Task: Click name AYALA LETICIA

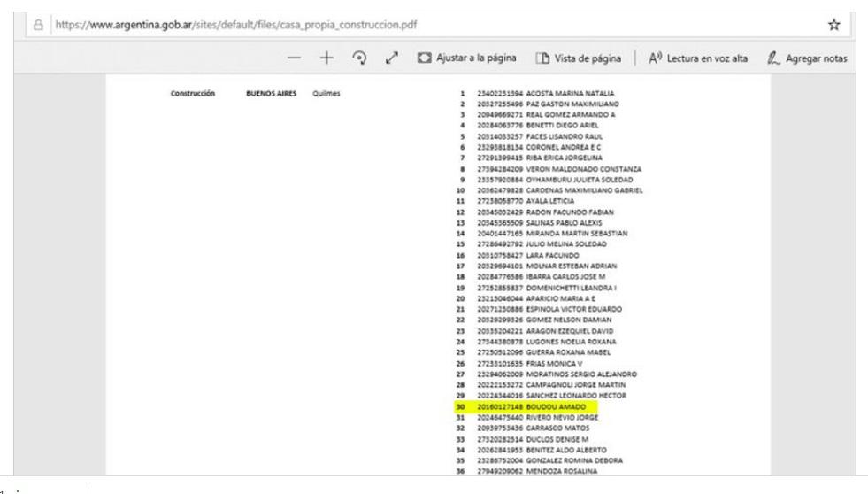Action: [550, 201]
